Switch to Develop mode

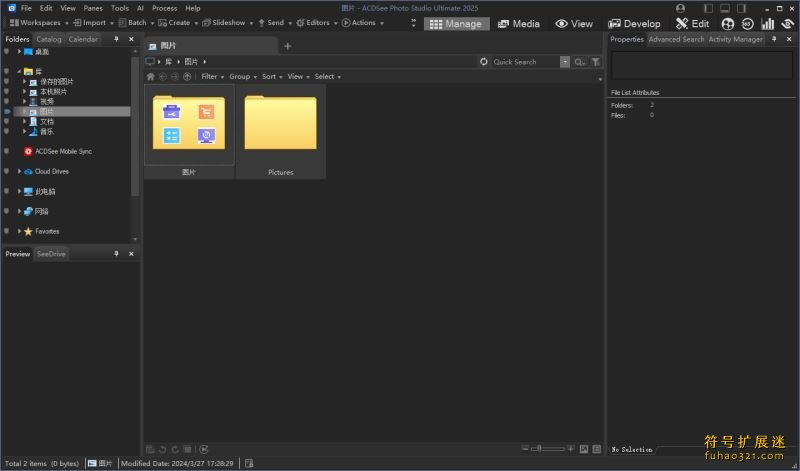pyautogui.click(x=634, y=23)
